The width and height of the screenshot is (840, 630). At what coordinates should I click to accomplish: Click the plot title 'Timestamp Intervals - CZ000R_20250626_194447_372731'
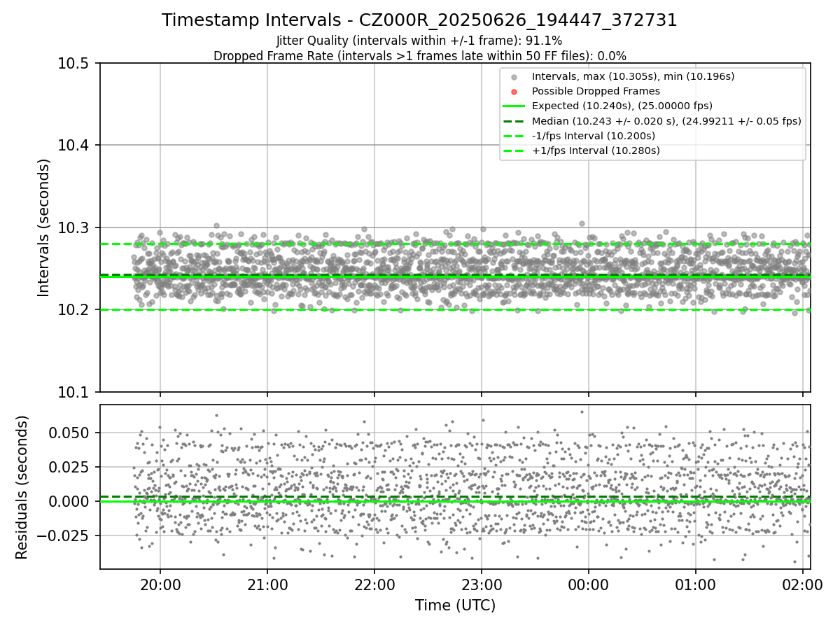[419, 20]
